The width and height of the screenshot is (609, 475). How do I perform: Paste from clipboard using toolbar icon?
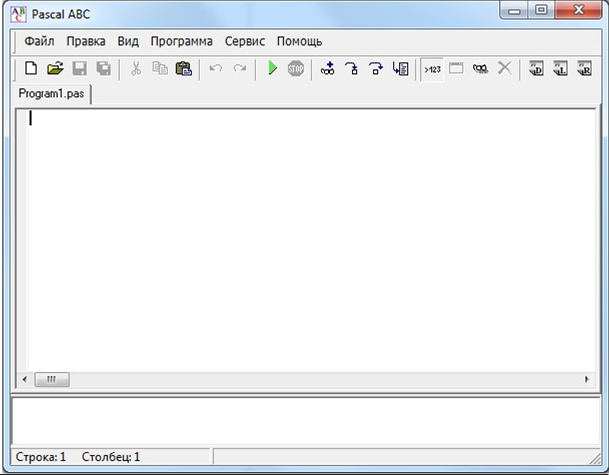coord(183,69)
